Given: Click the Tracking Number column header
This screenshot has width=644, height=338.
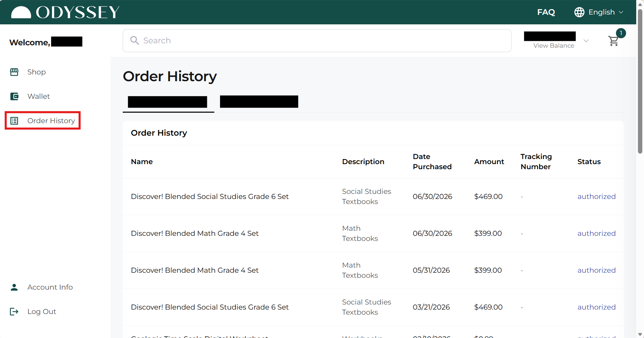Looking at the screenshot, I should pyautogui.click(x=536, y=162).
